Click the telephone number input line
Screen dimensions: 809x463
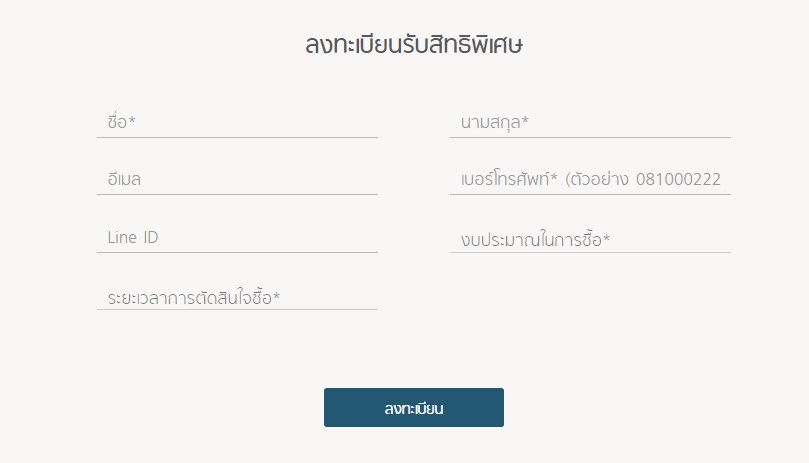(x=590, y=180)
